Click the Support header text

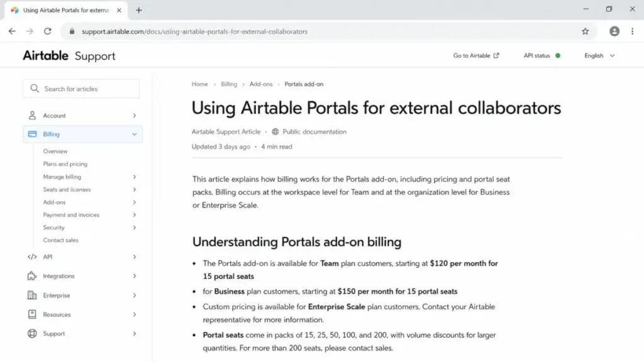click(95, 56)
